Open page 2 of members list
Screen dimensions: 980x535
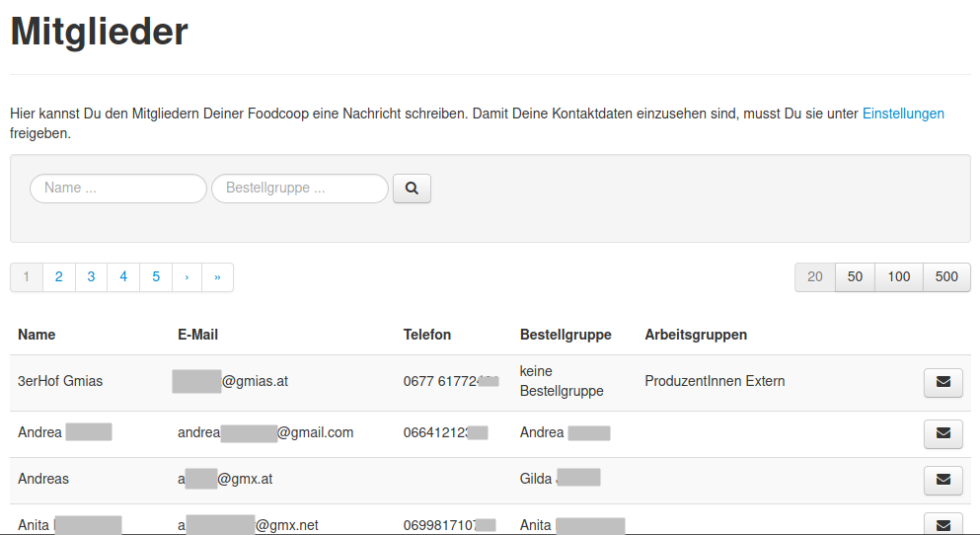click(59, 277)
